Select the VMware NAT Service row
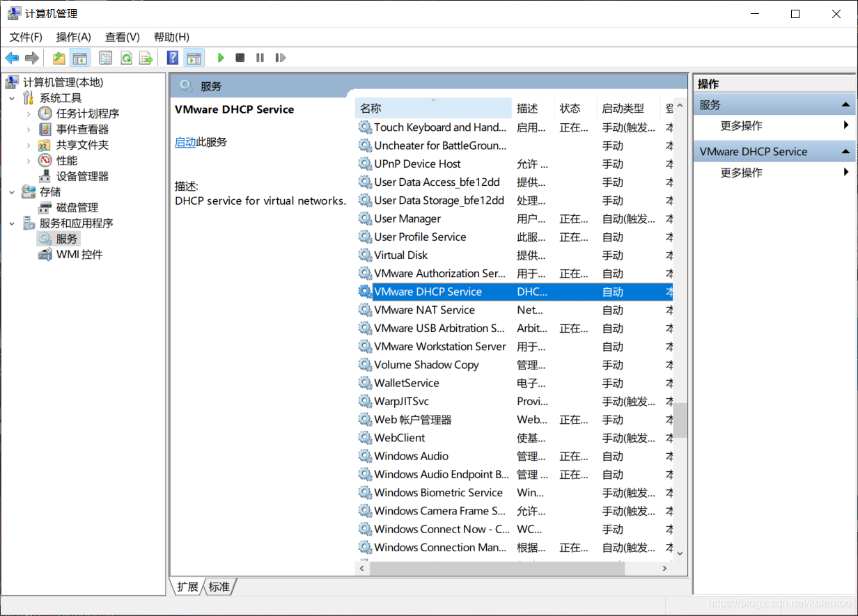Image resolution: width=858 pixels, height=616 pixels. [x=514, y=310]
